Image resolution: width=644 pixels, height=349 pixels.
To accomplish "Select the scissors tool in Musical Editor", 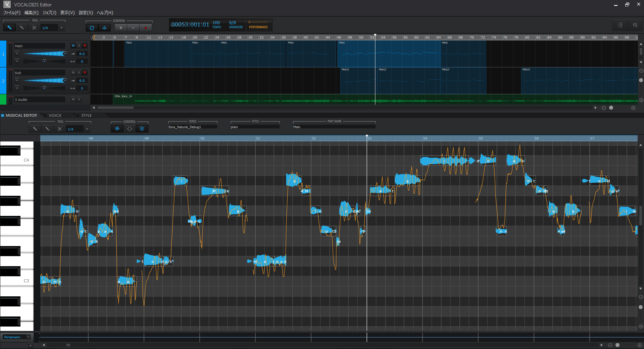I will click(x=60, y=129).
